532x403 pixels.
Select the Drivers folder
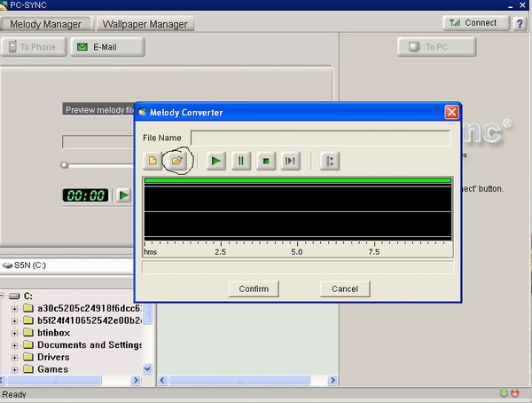point(53,357)
